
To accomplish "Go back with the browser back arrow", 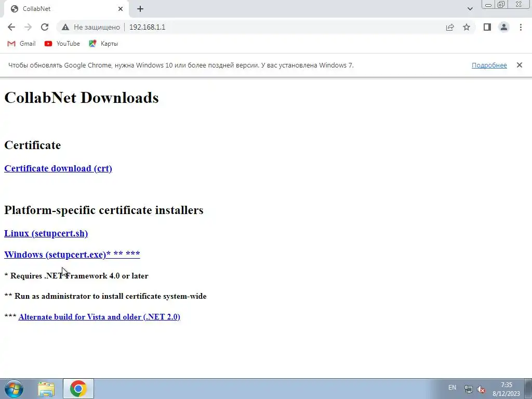I will coord(11,27).
